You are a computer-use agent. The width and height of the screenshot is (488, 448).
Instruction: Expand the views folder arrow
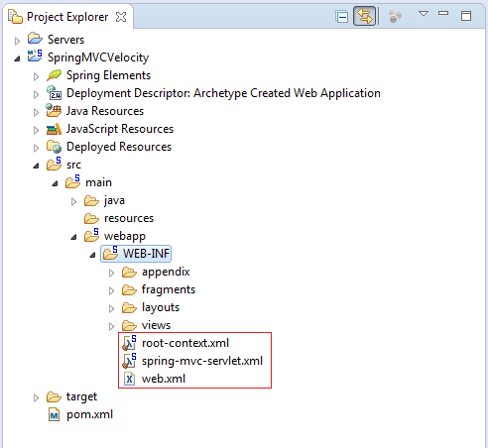[111, 326]
